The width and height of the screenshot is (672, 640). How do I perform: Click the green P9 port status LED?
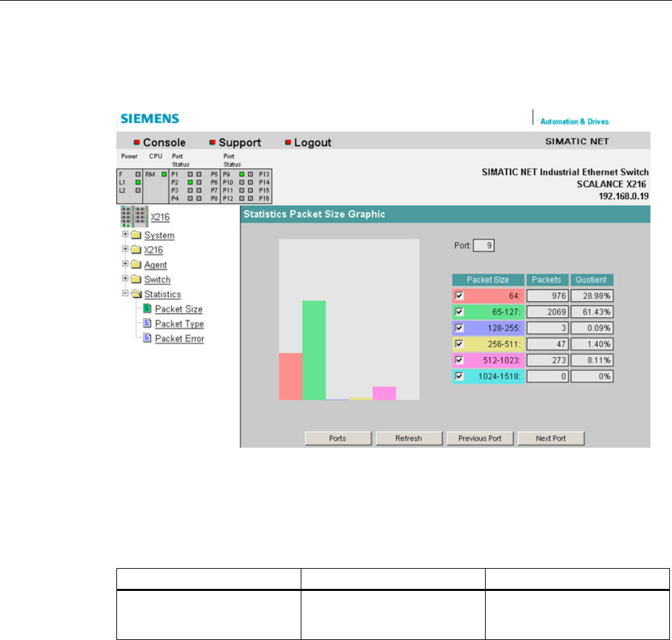[241, 174]
